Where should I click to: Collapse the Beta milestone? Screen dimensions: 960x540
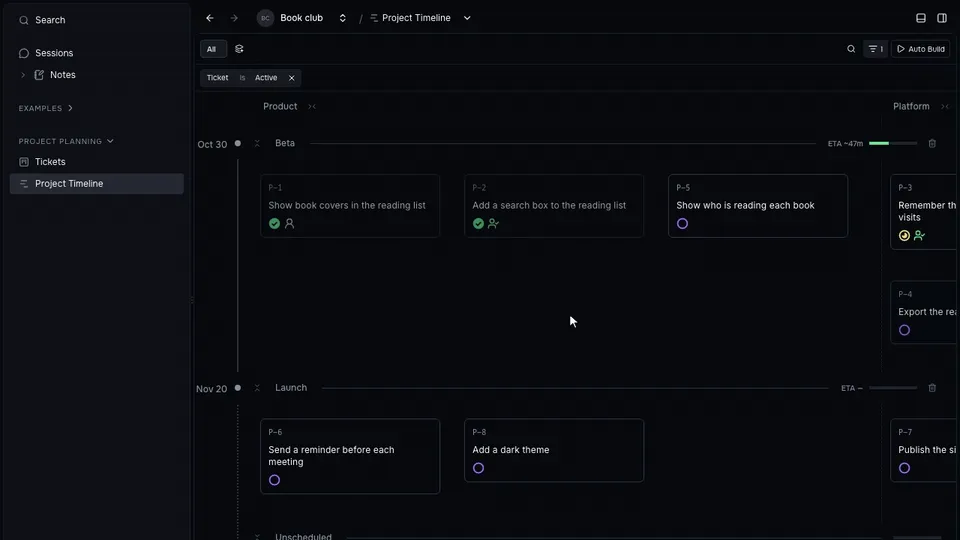point(257,143)
